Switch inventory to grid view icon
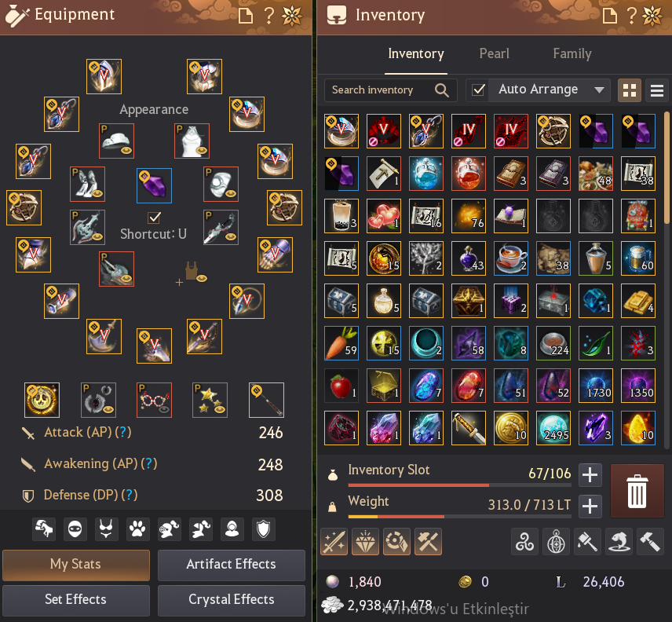Viewport: 672px width, 622px height. point(629,90)
